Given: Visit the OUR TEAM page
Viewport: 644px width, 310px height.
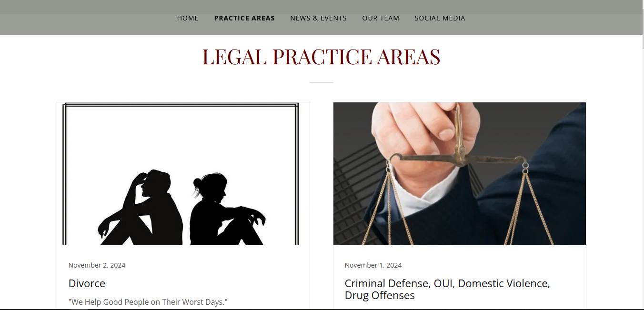Looking at the screenshot, I should click(381, 18).
